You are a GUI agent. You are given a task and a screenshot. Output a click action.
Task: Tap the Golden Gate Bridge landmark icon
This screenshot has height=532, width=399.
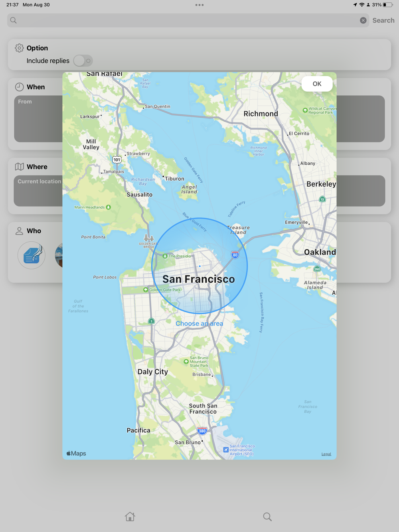[148, 238]
